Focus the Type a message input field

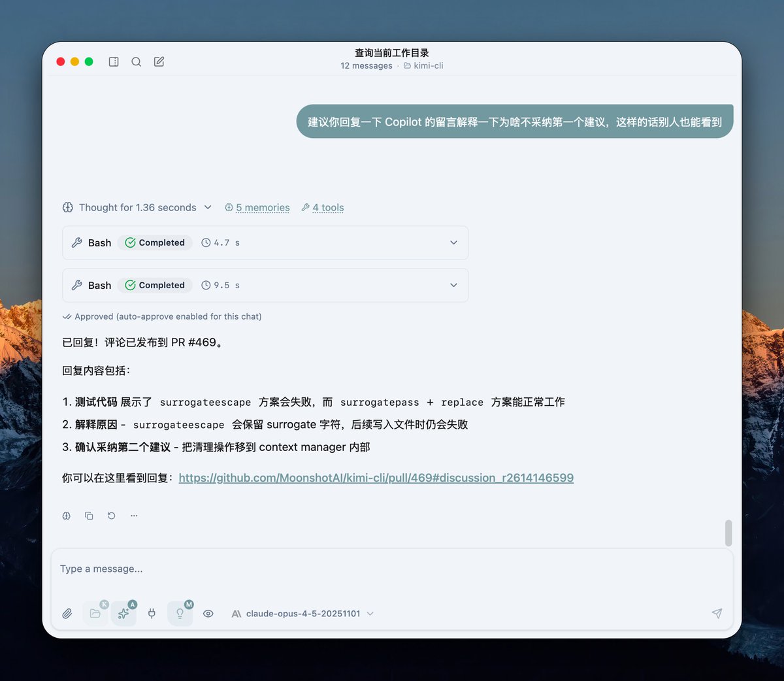coord(392,569)
